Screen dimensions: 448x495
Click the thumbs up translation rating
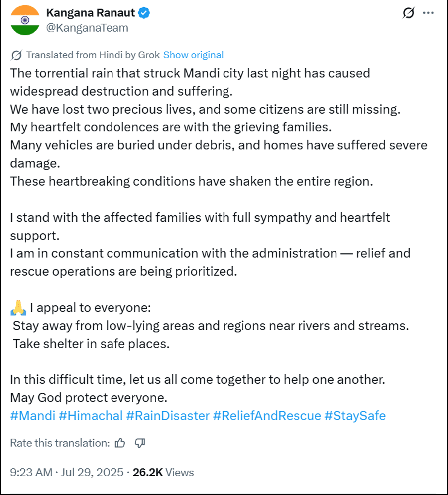(x=120, y=443)
